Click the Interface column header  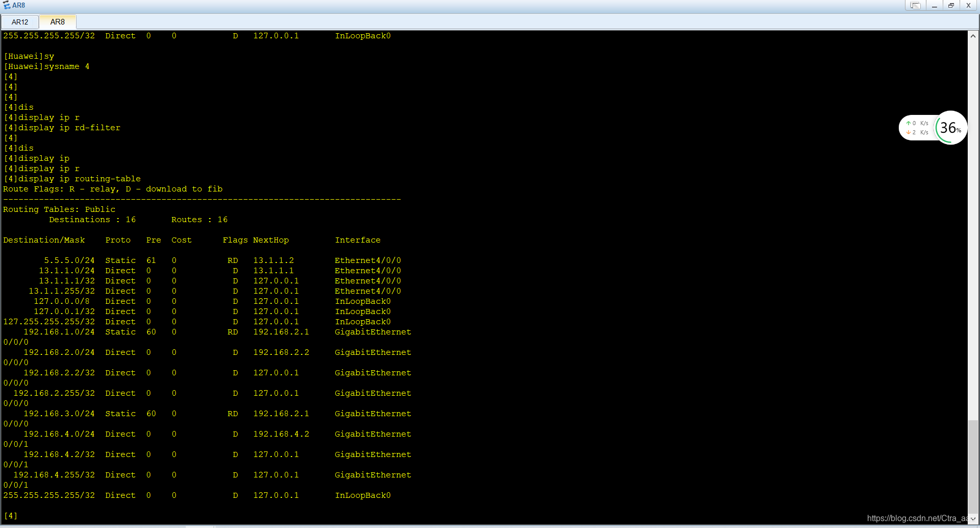[358, 240]
